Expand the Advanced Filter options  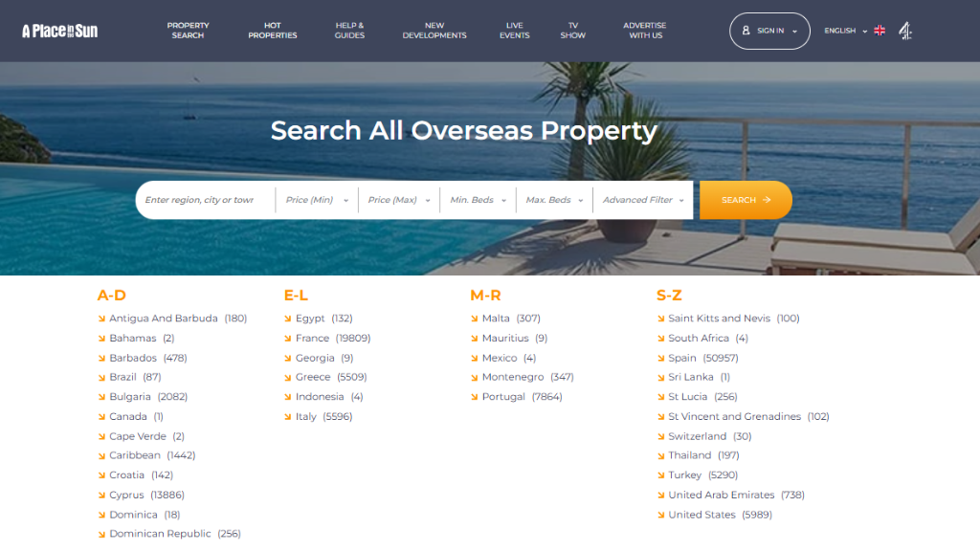point(643,200)
